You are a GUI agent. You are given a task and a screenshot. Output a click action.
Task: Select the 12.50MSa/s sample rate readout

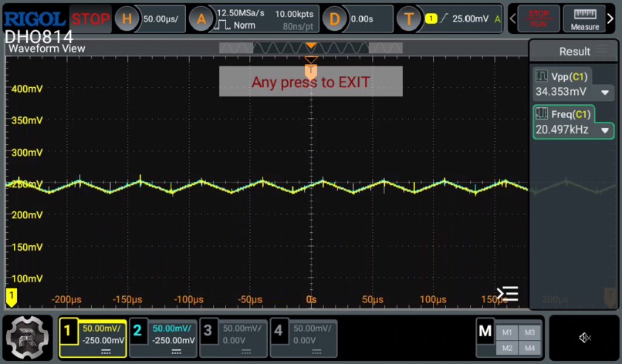point(241,13)
